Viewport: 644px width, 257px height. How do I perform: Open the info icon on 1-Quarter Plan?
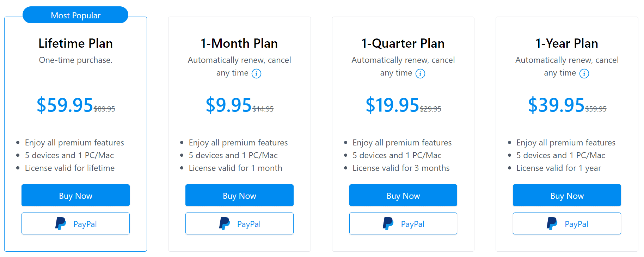[x=421, y=73]
